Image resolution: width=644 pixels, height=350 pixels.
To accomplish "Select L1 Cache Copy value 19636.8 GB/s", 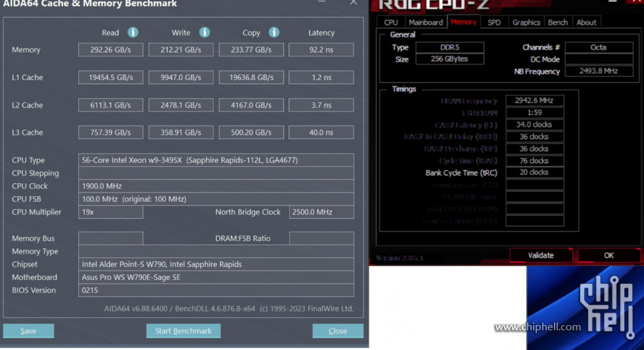I will pyautogui.click(x=251, y=77).
